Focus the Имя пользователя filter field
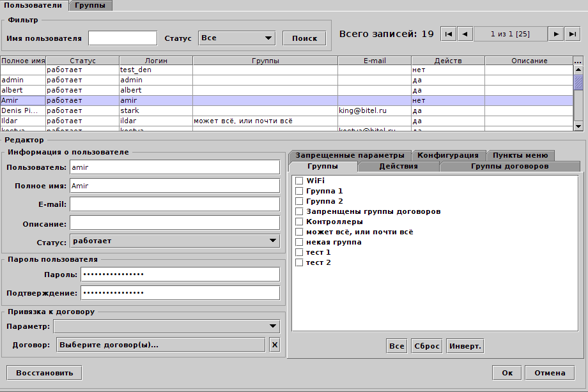The width and height of the screenshot is (588, 392). (x=122, y=38)
